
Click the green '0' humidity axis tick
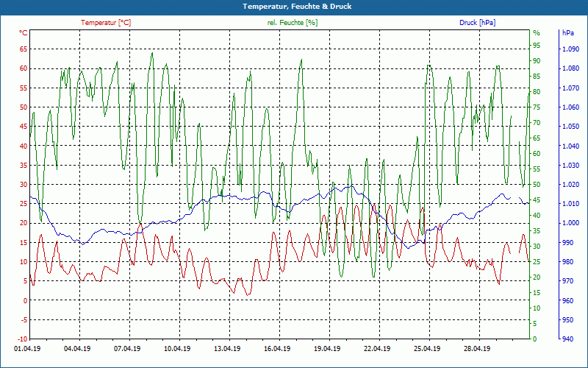coord(535,339)
